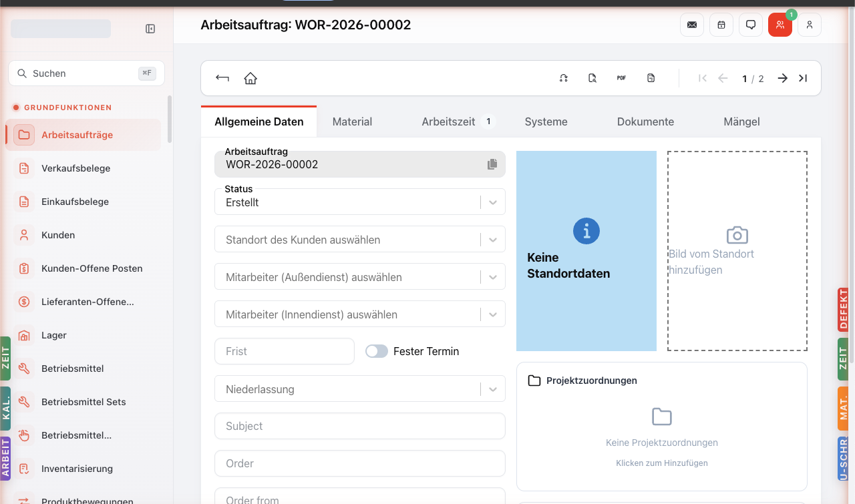
Task: Click the Kunden-Offene Posten icon
Action: point(24,268)
